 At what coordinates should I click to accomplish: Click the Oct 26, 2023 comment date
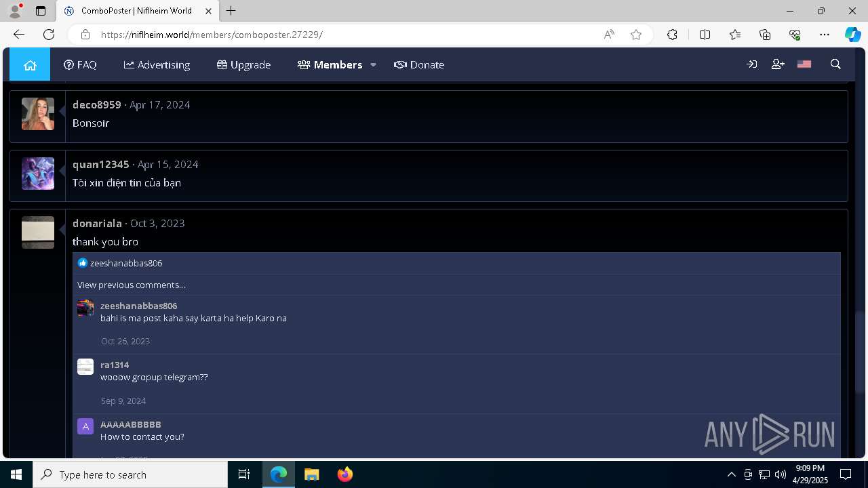125,341
